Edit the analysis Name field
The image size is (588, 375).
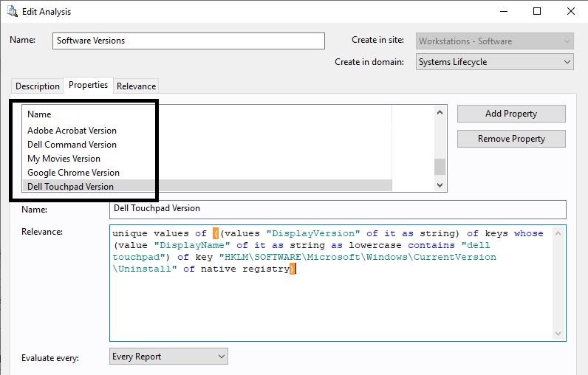188,41
